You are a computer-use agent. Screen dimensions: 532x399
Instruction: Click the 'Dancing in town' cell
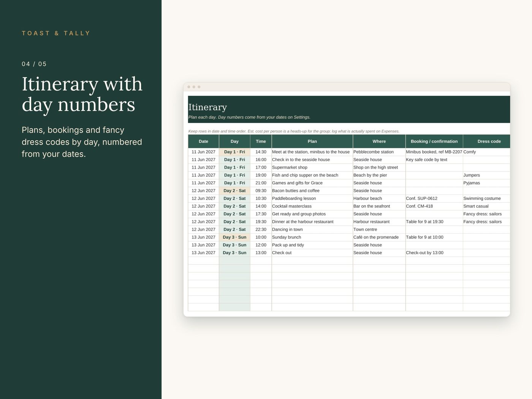[x=312, y=230]
